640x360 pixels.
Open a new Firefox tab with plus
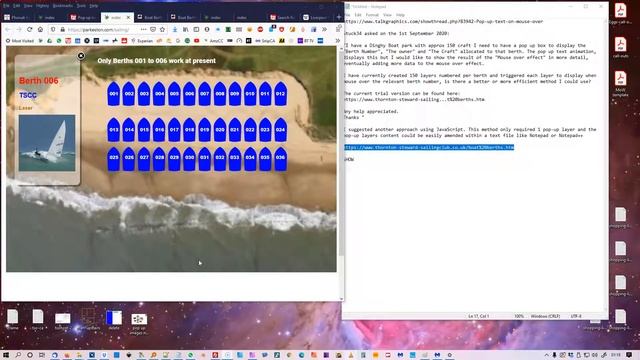(x=338, y=17)
